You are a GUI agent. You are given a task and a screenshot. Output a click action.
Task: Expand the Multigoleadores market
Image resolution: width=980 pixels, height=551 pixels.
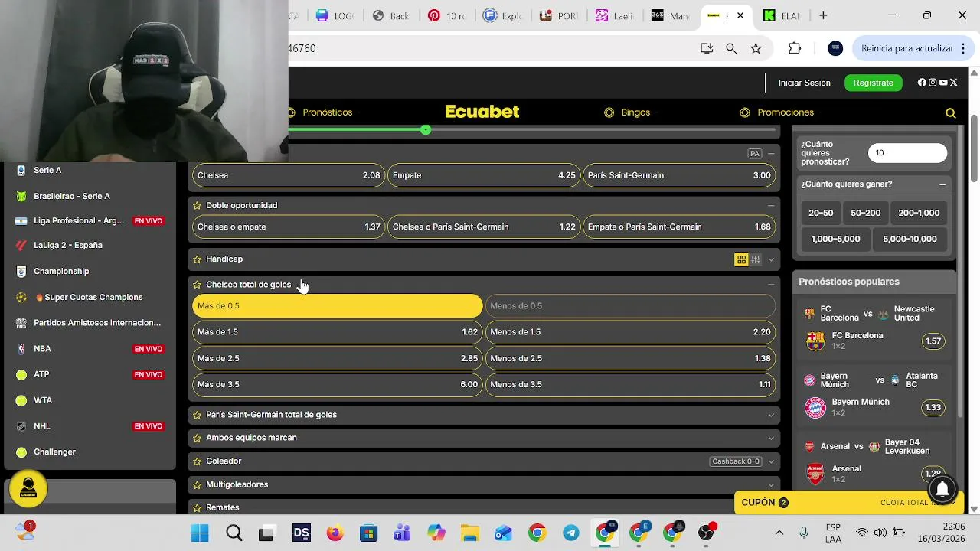771,484
